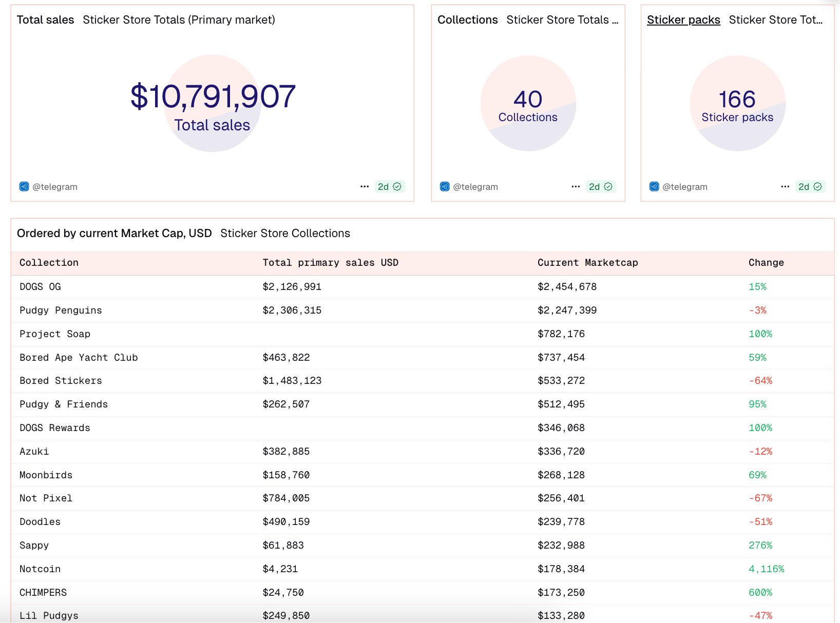The height and width of the screenshot is (623, 840).
Task: Select the Pudgy Penguins row collection name
Action: [x=61, y=310]
